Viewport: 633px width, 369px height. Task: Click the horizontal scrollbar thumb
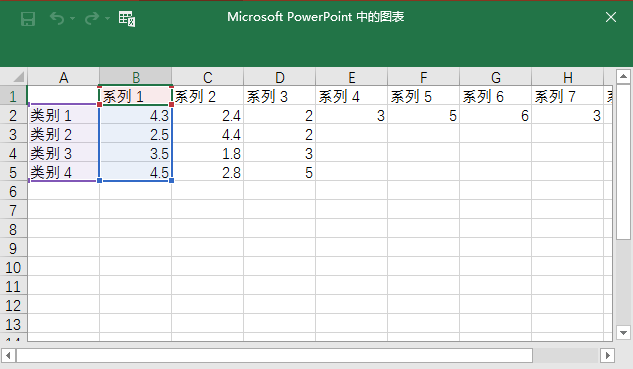[x=275, y=356]
